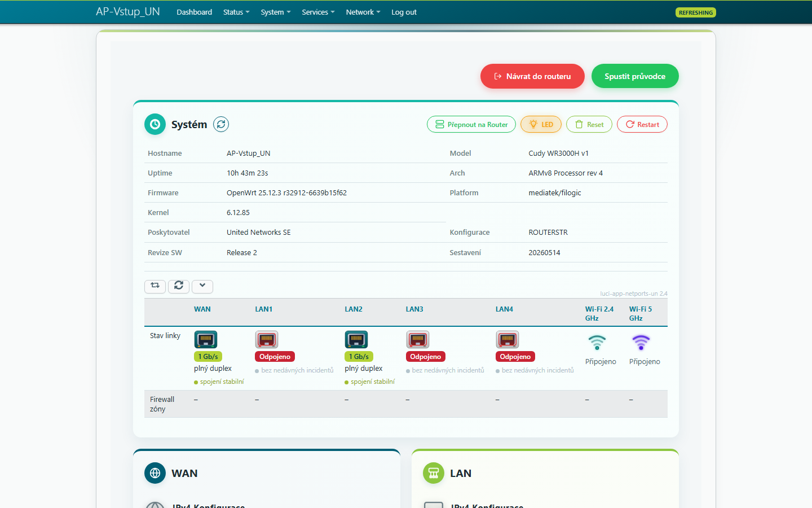The image size is (812, 508).
Task: Toggle the LED button
Action: [x=541, y=124]
